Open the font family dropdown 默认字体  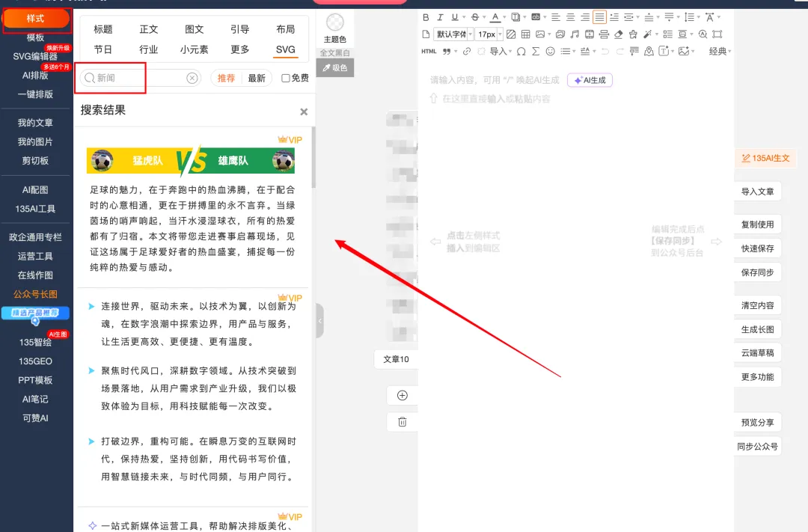(x=454, y=34)
